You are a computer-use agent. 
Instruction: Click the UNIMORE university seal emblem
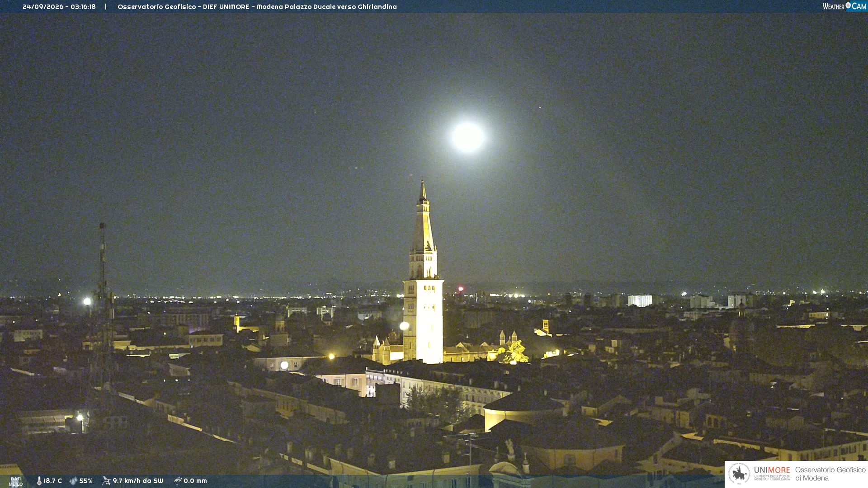point(739,474)
